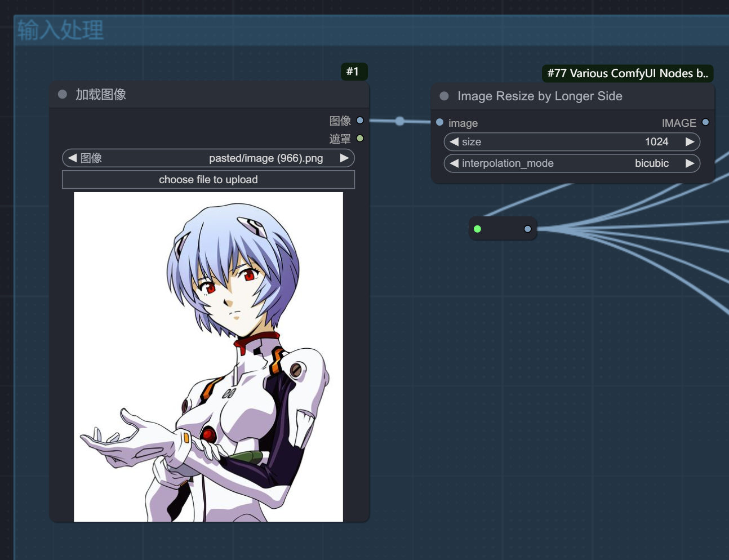Click the 输入处理 group title
This screenshot has height=560, width=729.
tap(60, 30)
